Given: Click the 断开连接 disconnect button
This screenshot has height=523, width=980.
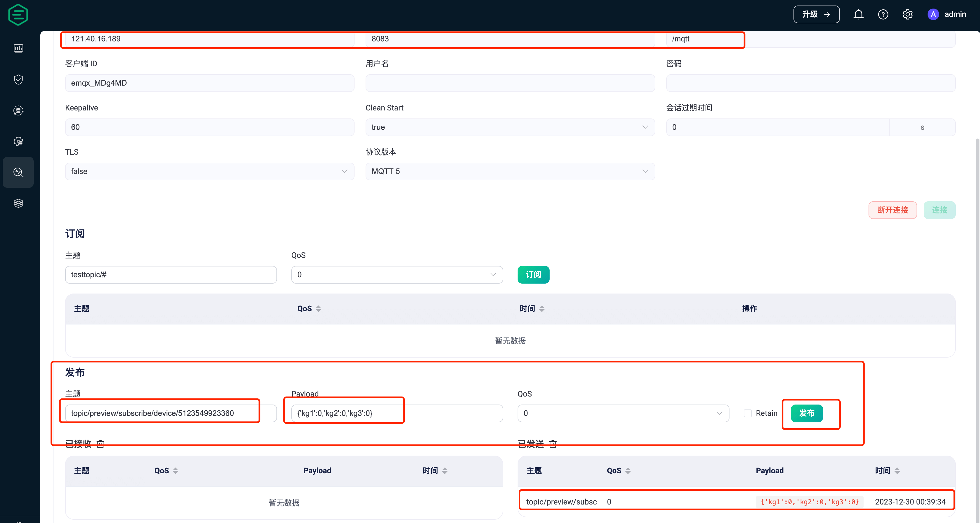Looking at the screenshot, I should coord(893,210).
